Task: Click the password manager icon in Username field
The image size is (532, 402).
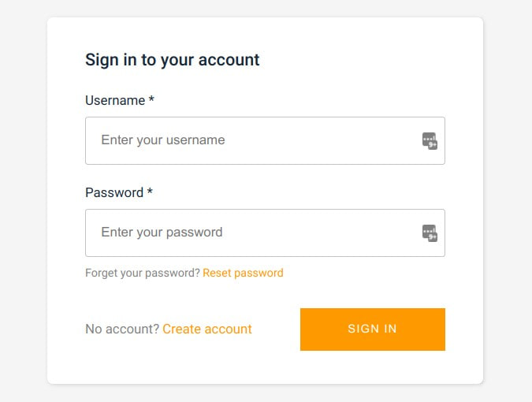Action: [x=430, y=141]
